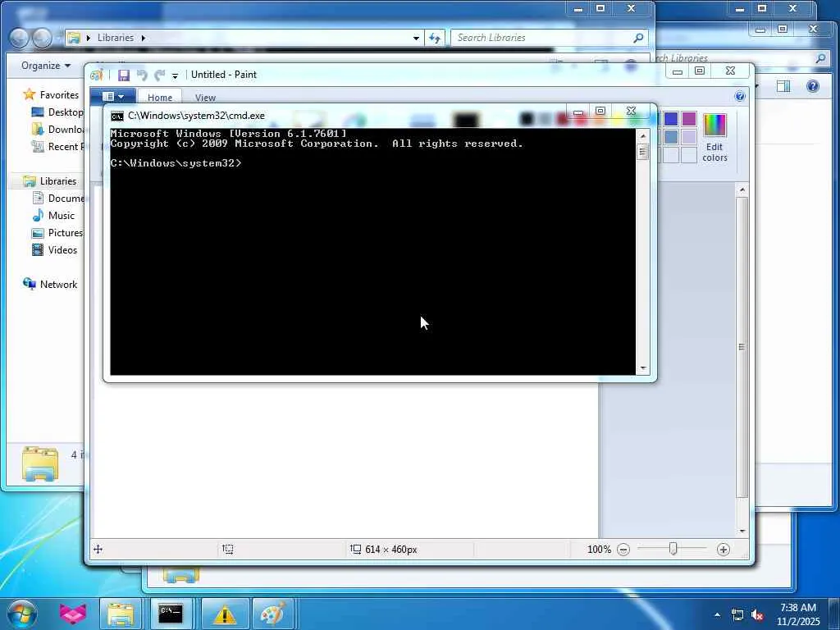Click the 100% zoom level in Paint status bar

click(599, 550)
